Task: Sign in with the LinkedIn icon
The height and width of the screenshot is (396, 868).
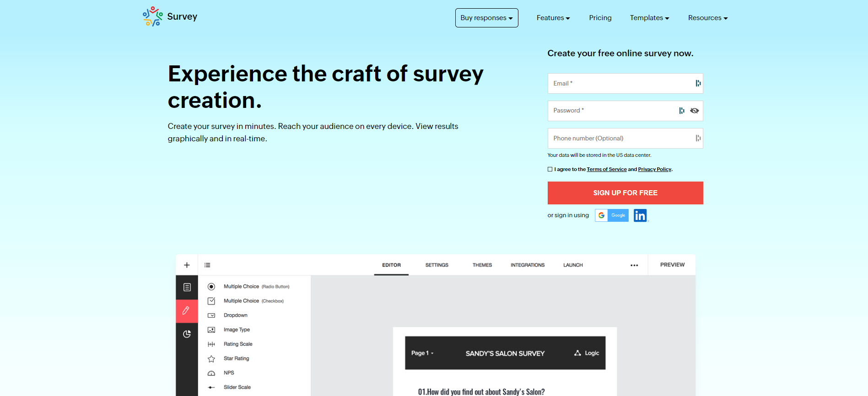Action: click(640, 215)
